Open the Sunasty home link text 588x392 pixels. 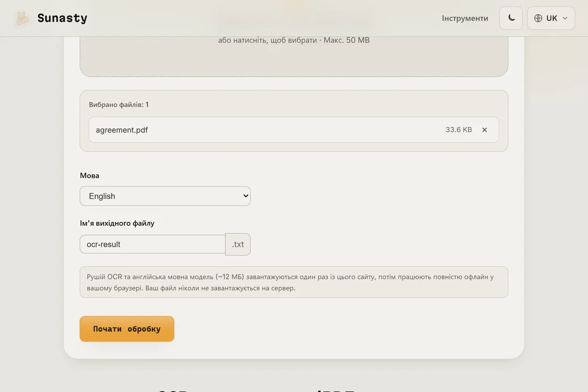coord(62,18)
